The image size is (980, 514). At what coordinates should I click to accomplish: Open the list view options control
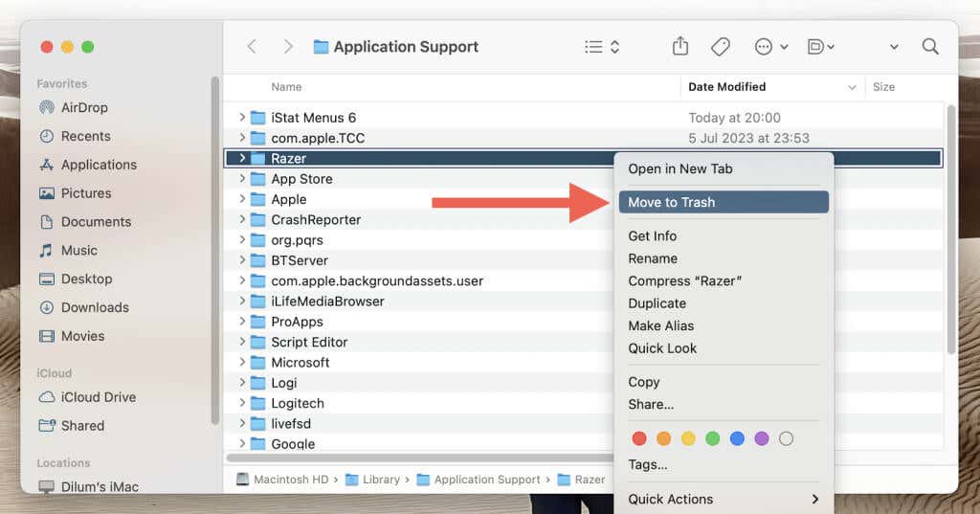point(602,47)
